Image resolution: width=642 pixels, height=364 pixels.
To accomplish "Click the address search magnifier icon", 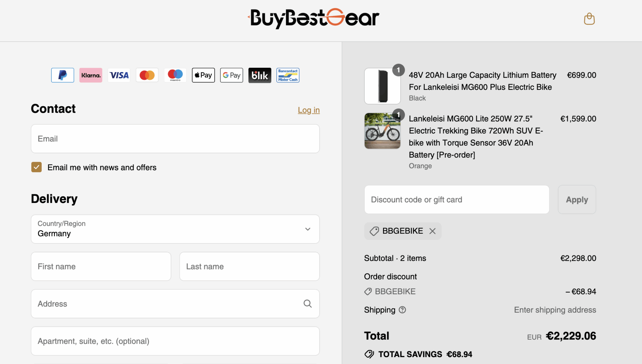I will [x=308, y=304].
